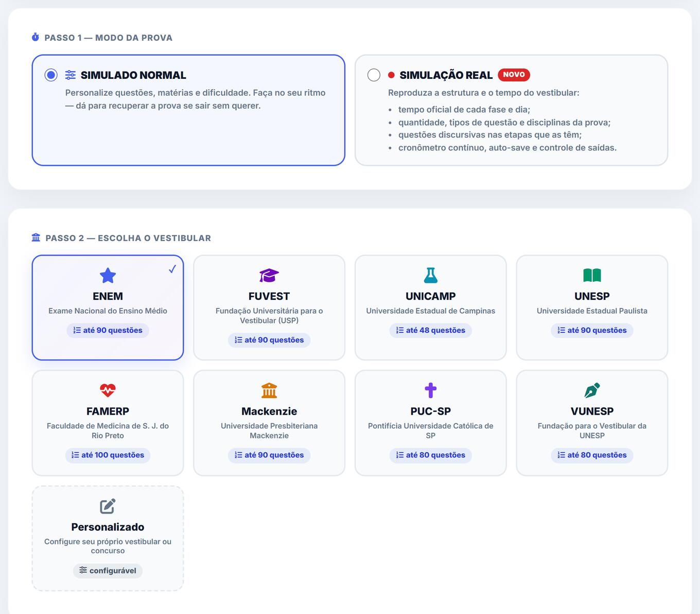Click the ENEM 'até 90 questões' badge

tap(108, 330)
